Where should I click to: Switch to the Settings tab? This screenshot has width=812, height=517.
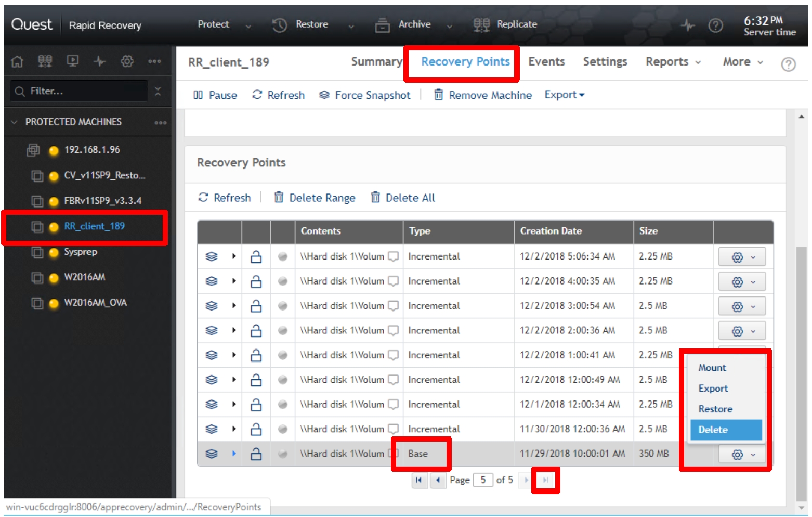[x=605, y=62]
